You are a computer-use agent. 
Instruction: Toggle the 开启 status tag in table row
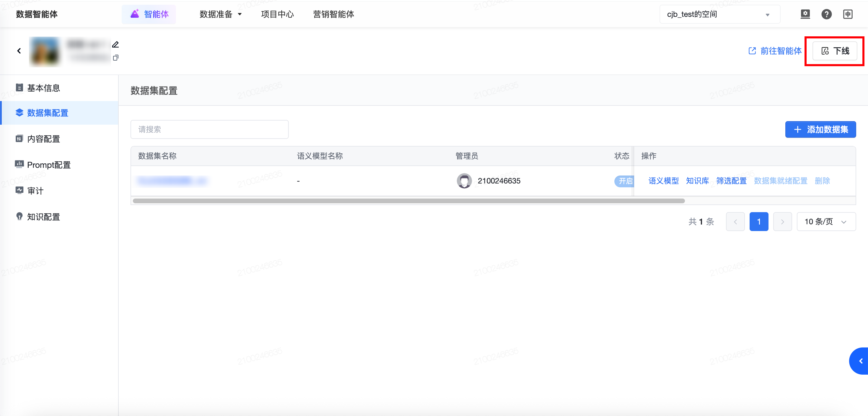[x=625, y=181]
